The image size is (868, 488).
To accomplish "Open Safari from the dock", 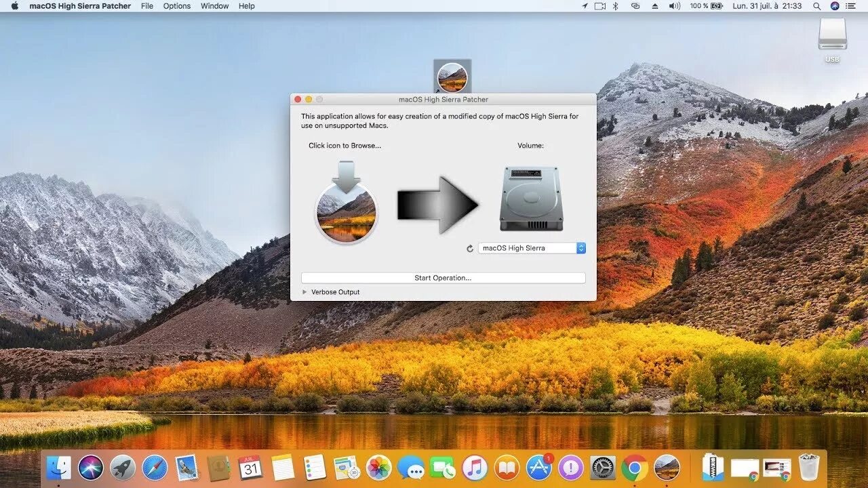I will 155,468.
